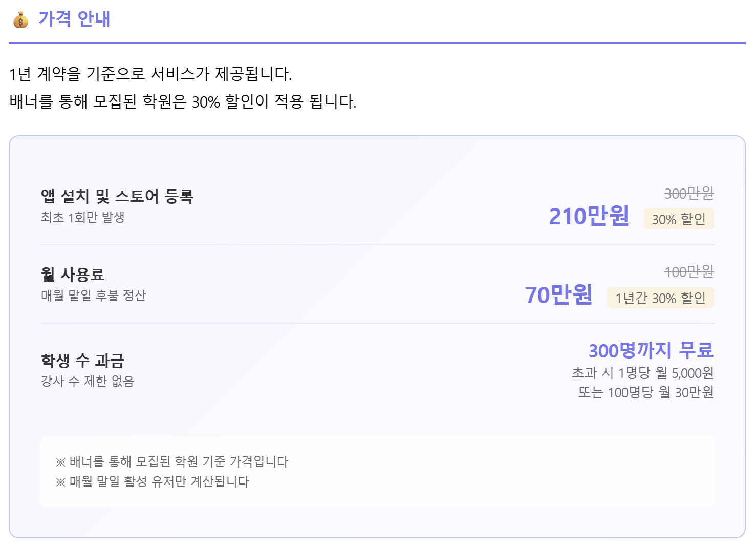Select the 70만원 monthly price
This screenshot has width=756, height=547.
(x=558, y=294)
